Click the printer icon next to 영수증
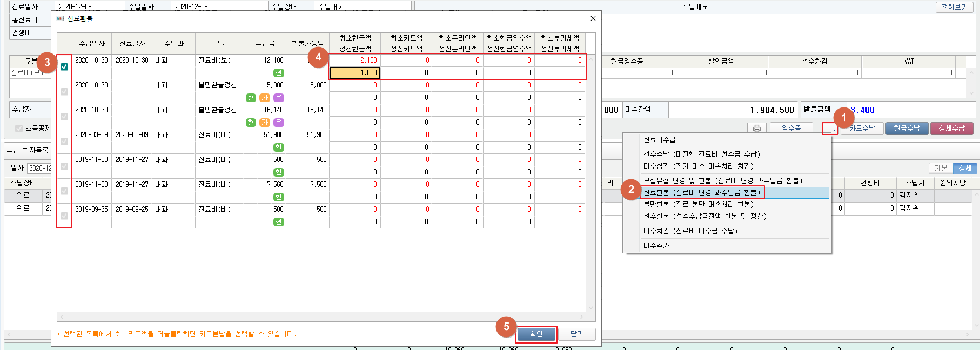Image resolution: width=980 pixels, height=350 pixels. [756, 129]
